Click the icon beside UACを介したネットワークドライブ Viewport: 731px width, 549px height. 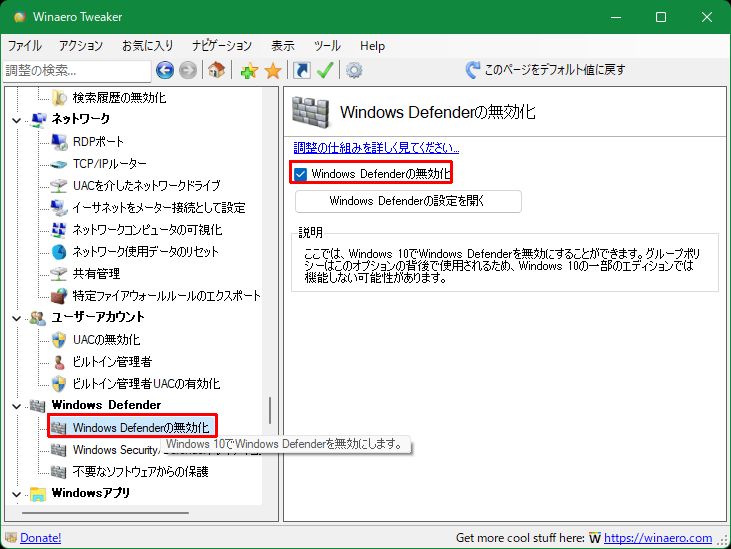[x=59, y=186]
